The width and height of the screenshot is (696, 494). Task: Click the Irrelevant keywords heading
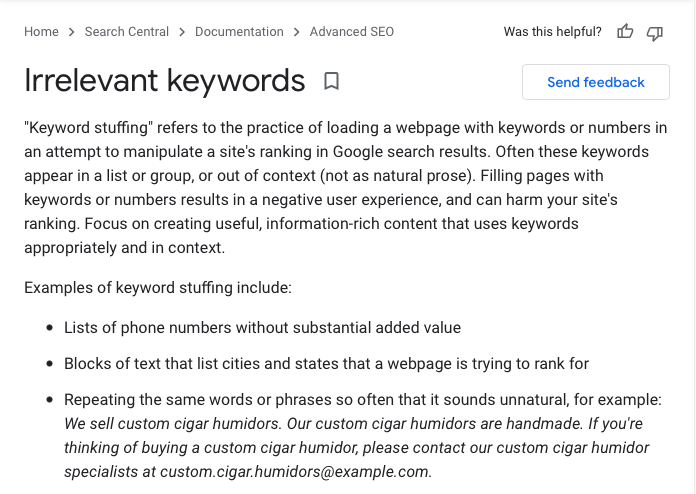(165, 81)
